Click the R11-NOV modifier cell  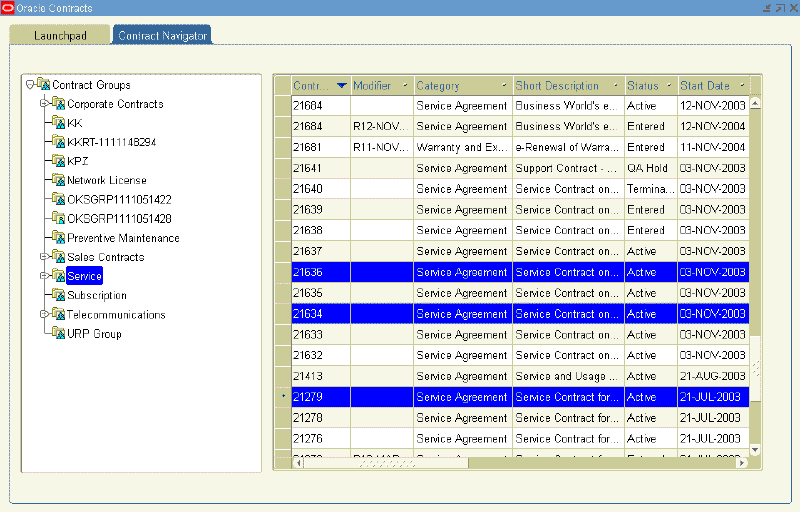pyautogui.click(x=382, y=147)
